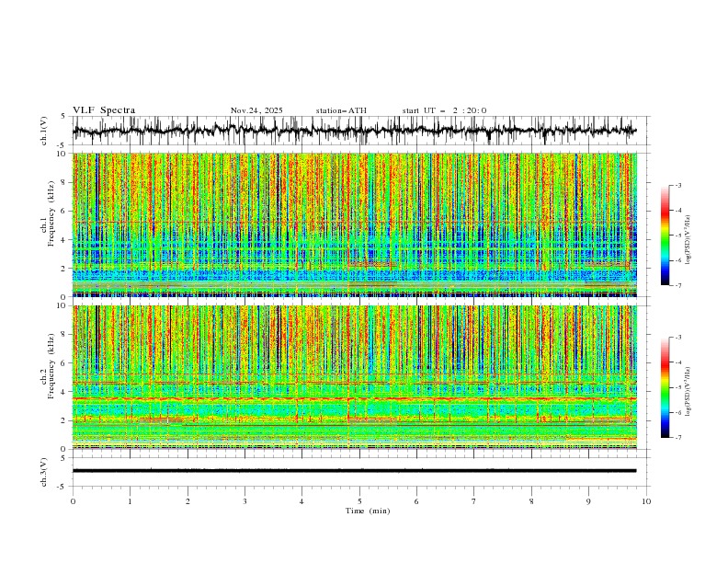Click the 'ch.3(V)' axis label
This screenshot has width=728, height=563.
pyautogui.click(x=44, y=472)
